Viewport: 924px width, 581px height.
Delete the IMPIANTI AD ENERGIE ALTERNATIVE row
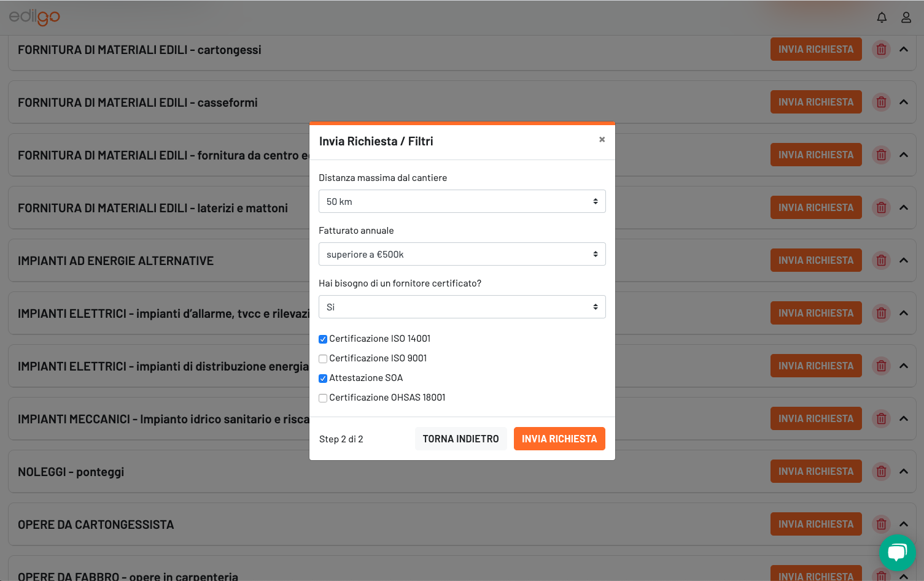pyautogui.click(x=881, y=261)
